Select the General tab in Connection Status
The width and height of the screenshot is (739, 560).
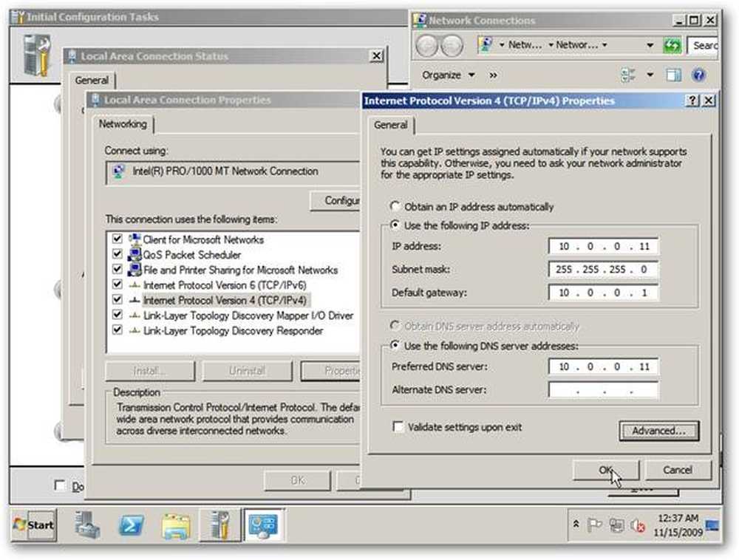pyautogui.click(x=92, y=81)
